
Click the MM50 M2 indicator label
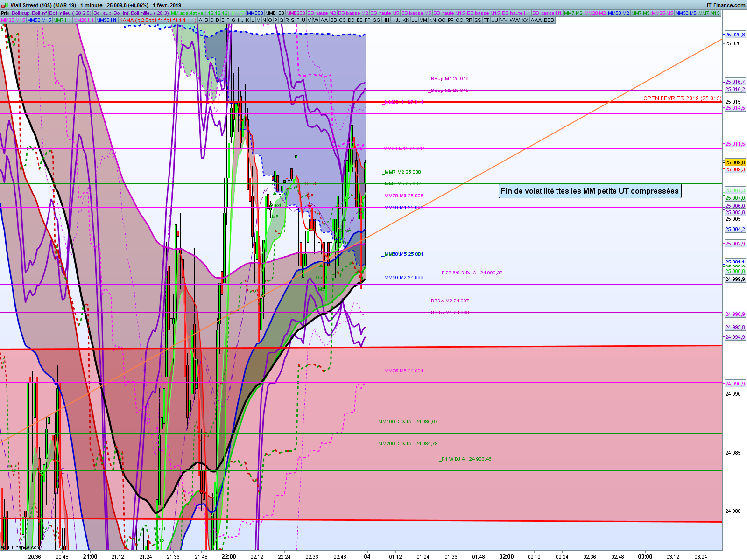coord(619,13)
